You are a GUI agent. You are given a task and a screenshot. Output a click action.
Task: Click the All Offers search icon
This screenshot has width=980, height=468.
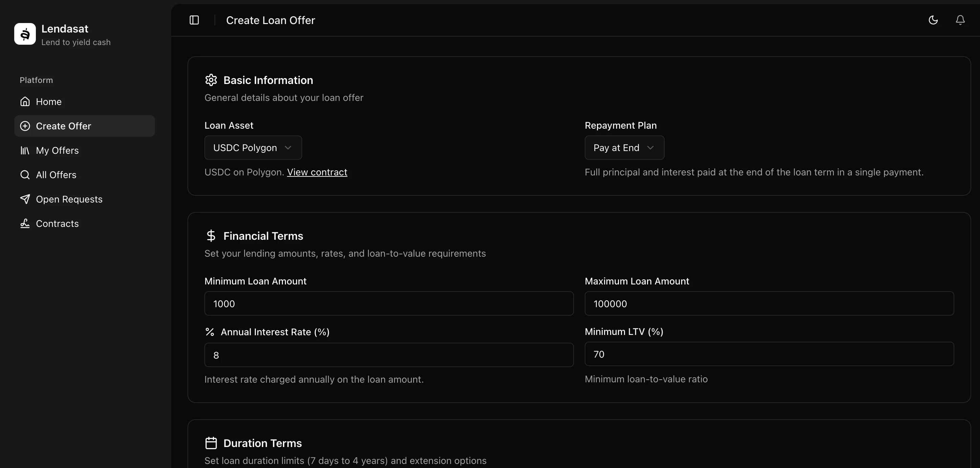pyautogui.click(x=25, y=175)
